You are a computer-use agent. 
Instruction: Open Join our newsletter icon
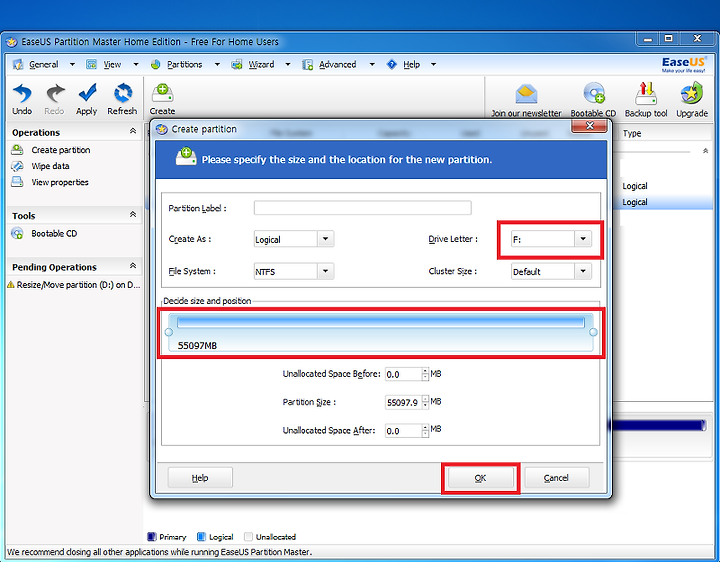(526, 100)
